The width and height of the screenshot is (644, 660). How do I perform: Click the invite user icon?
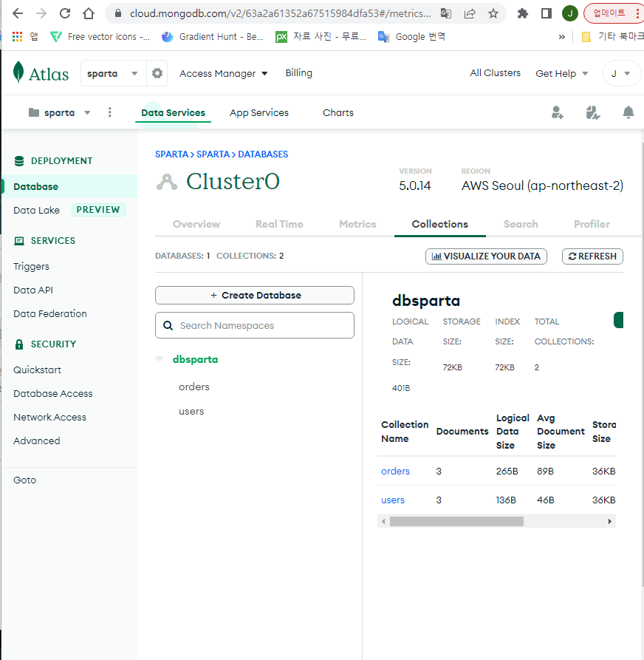point(557,112)
